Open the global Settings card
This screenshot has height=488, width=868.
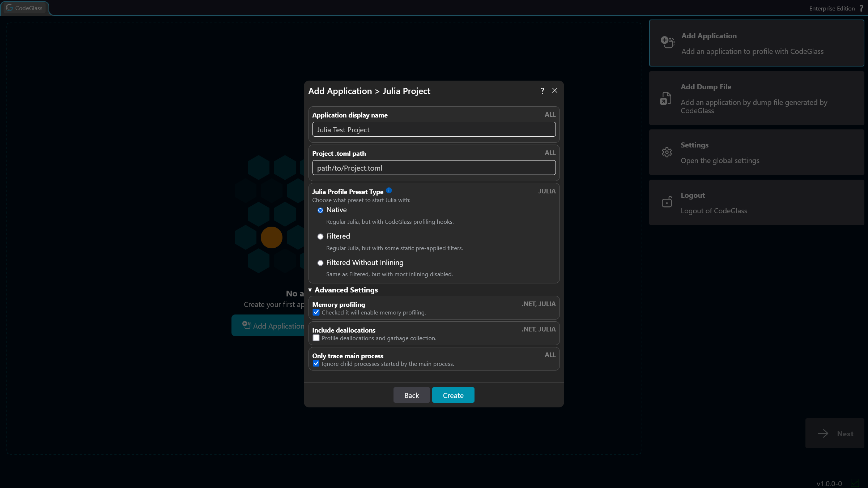click(756, 152)
